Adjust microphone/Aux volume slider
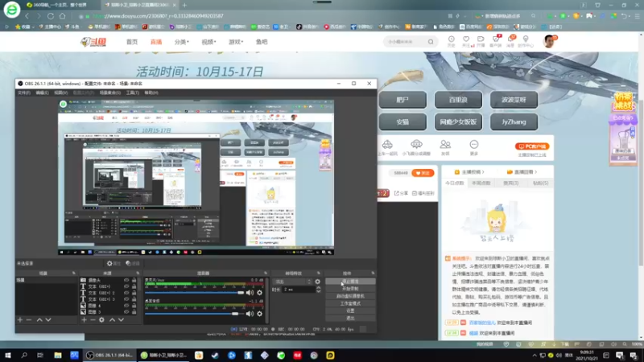The height and width of the screenshot is (362, 644). [194, 293]
